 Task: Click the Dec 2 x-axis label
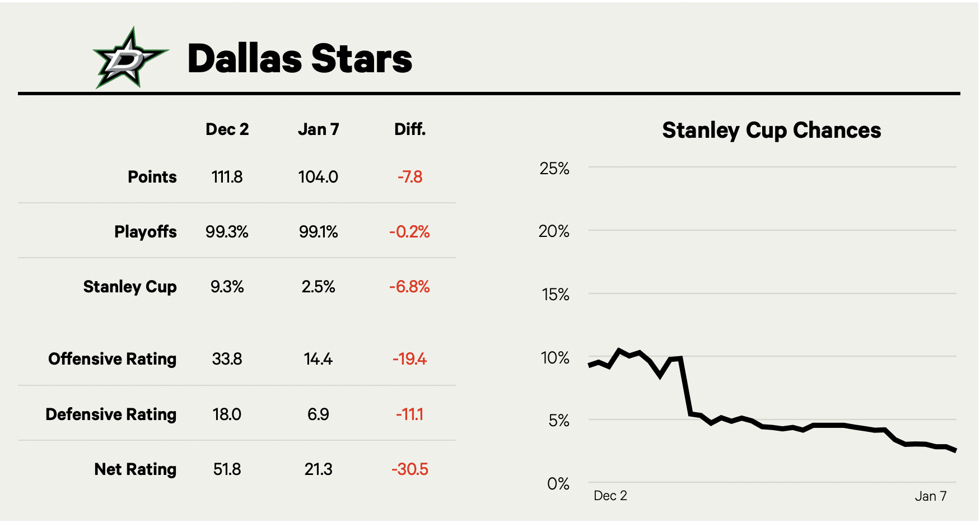(610, 496)
